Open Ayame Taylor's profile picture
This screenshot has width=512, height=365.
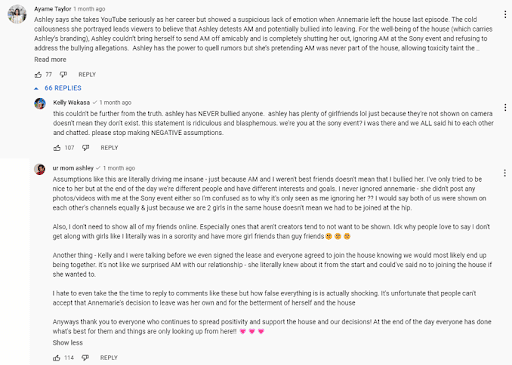click(x=17, y=14)
